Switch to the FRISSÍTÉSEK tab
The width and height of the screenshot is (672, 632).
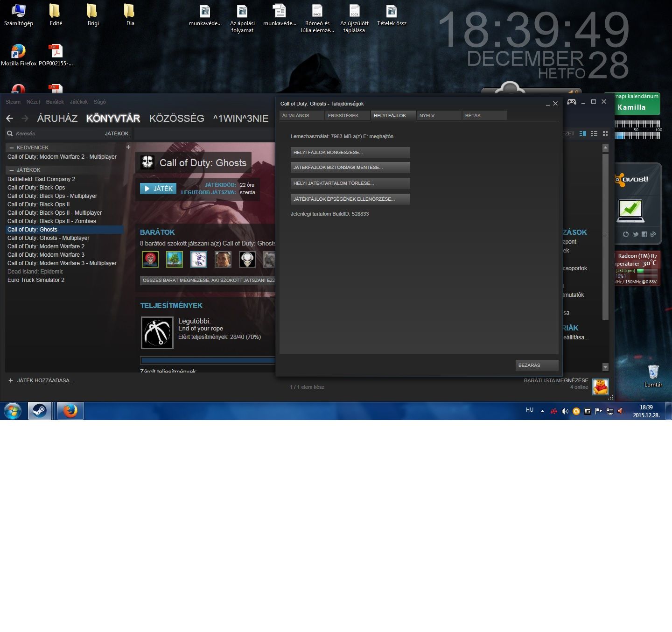tap(347, 115)
